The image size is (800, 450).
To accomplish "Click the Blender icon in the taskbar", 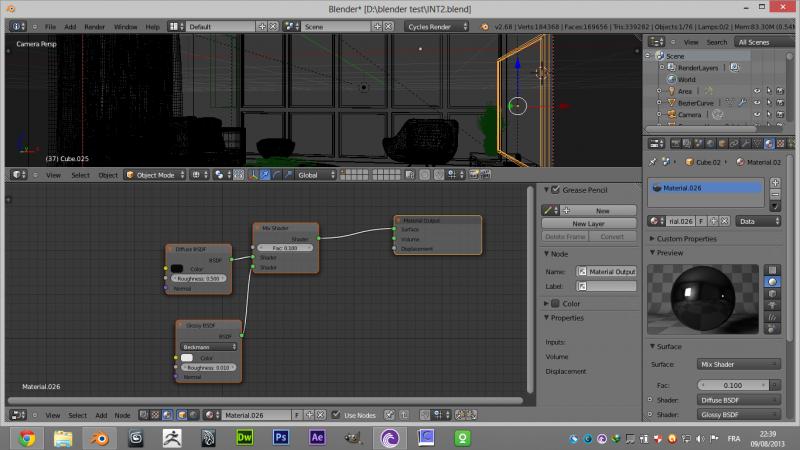I will click(x=100, y=437).
